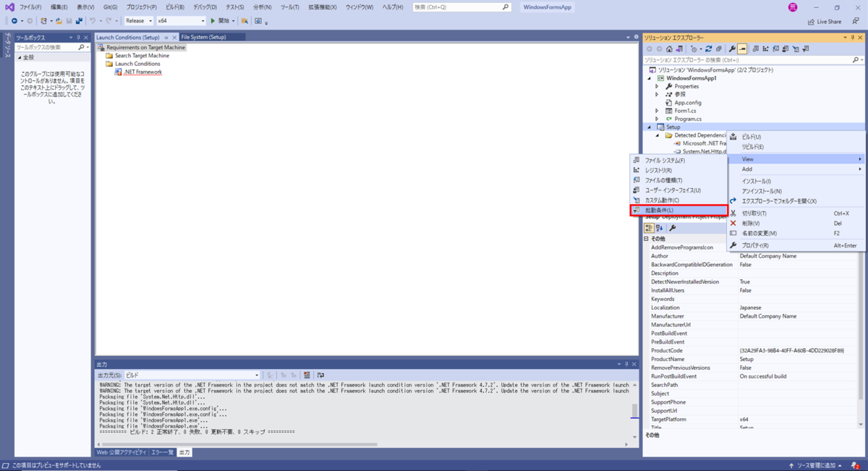This screenshot has width=868, height=471.
Task: Click the open file folder icon in toolbar
Action: (59, 21)
